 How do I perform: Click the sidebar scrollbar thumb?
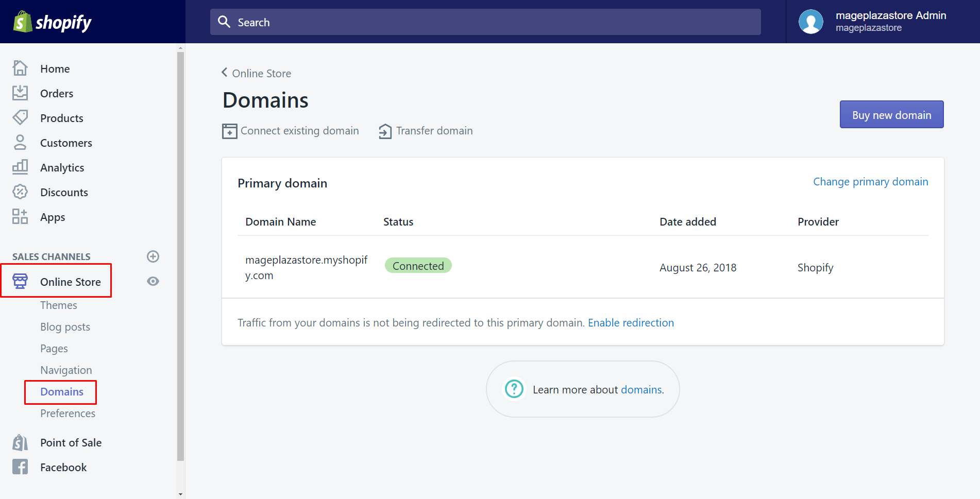click(180, 256)
